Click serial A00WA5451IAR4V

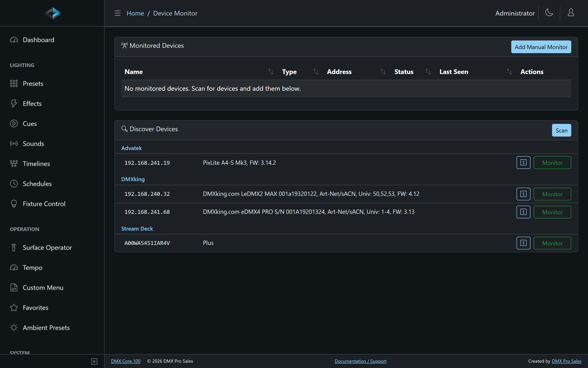click(147, 243)
